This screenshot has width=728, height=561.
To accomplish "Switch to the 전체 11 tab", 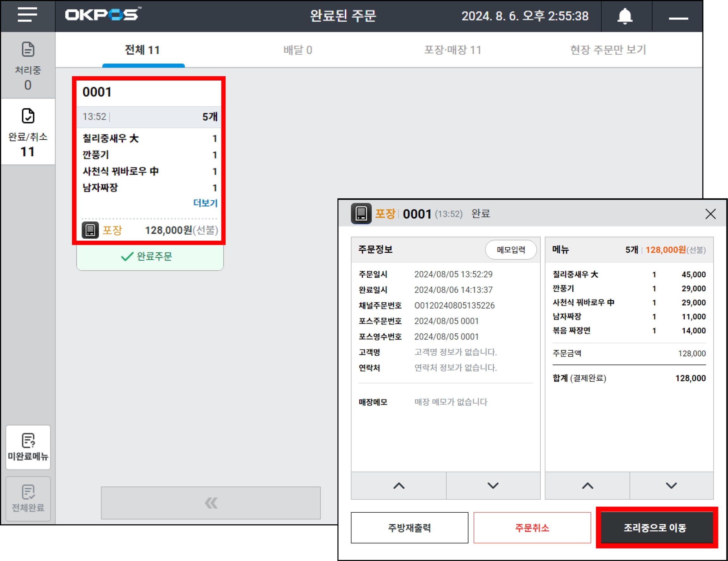I will [143, 50].
